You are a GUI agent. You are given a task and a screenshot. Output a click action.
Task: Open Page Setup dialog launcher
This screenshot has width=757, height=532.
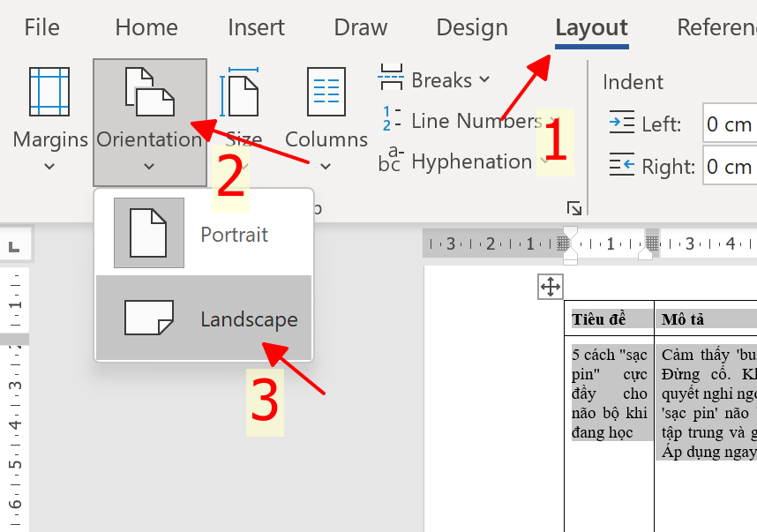pyautogui.click(x=574, y=208)
